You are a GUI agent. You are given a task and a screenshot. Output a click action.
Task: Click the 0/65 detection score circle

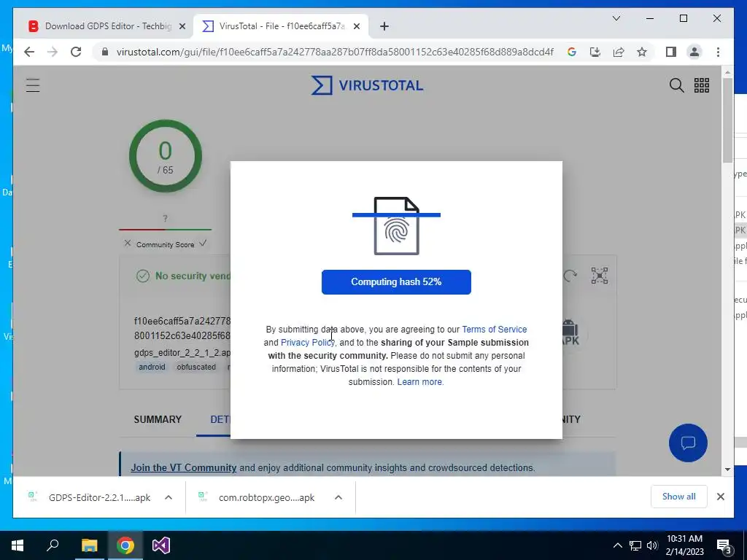pyautogui.click(x=166, y=156)
